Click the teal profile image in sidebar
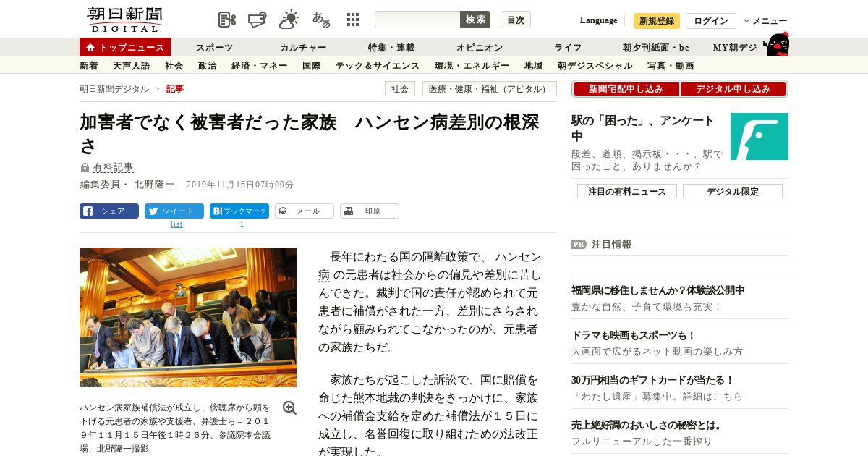Image resolution: width=868 pixels, height=456 pixels. [x=759, y=136]
